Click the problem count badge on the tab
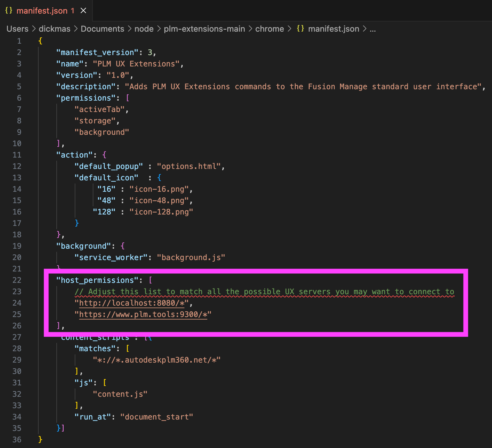This screenshot has width=492, height=448. 73,11
